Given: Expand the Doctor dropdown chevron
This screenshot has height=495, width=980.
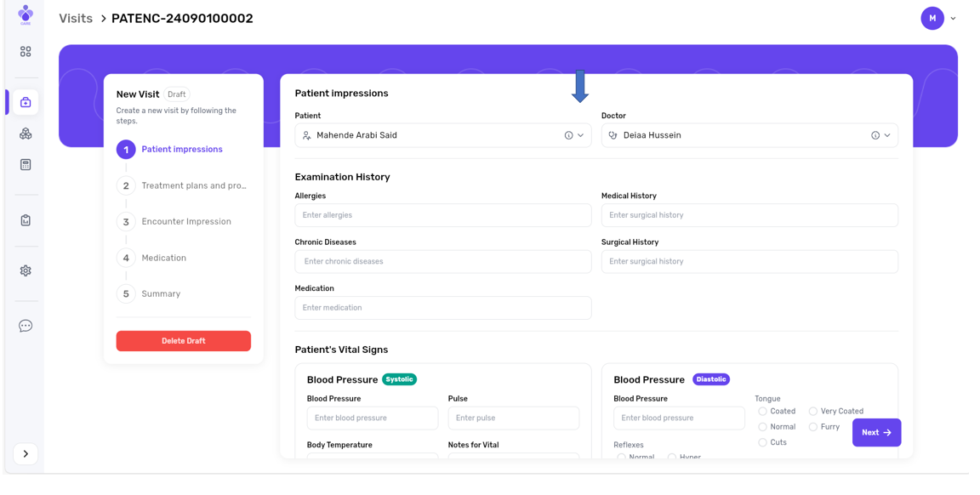Looking at the screenshot, I should tap(887, 135).
